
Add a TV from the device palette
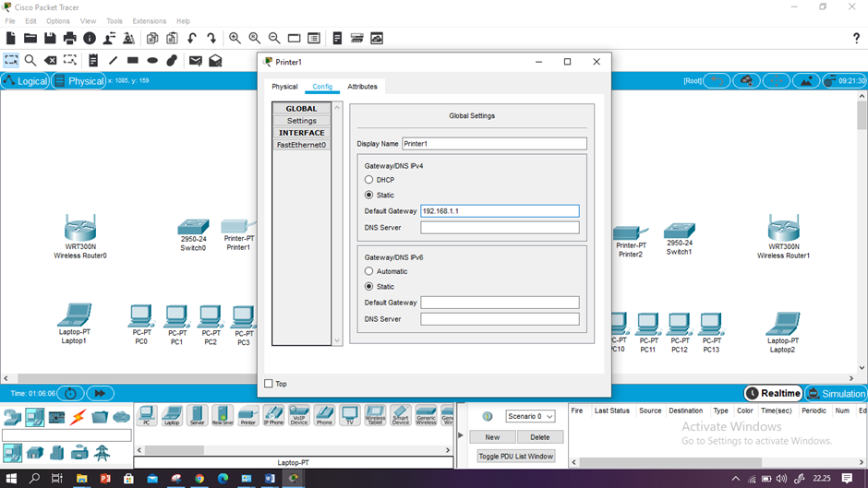coord(350,415)
